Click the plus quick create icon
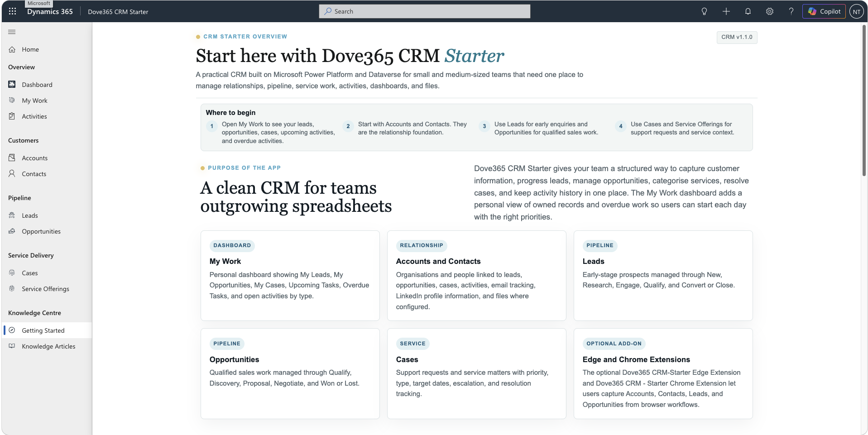 click(726, 11)
